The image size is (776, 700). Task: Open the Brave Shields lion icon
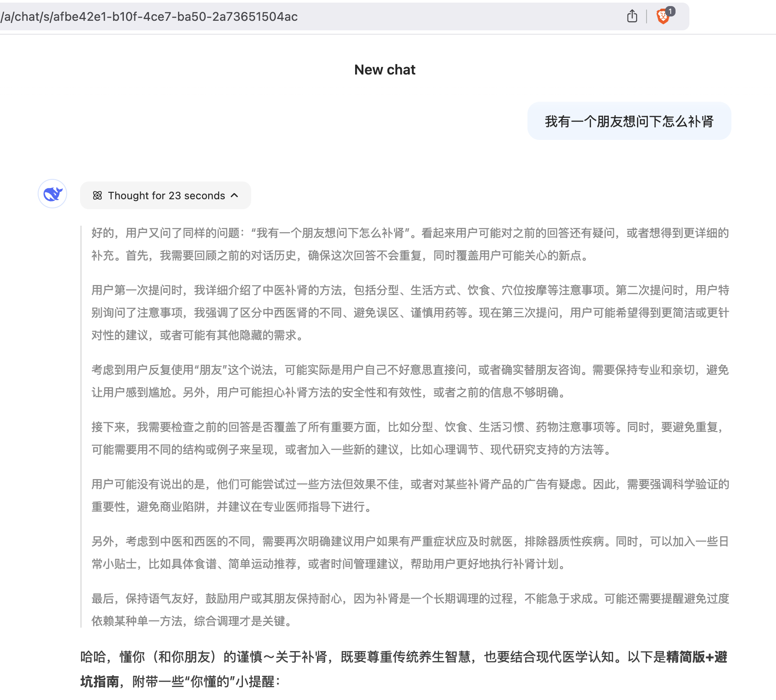[x=662, y=17]
